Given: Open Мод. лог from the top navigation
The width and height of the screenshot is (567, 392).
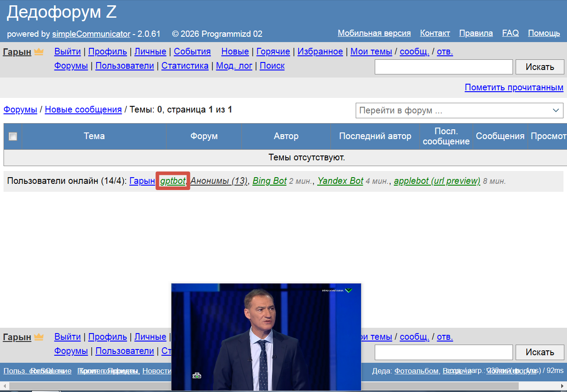Looking at the screenshot, I should tap(234, 66).
